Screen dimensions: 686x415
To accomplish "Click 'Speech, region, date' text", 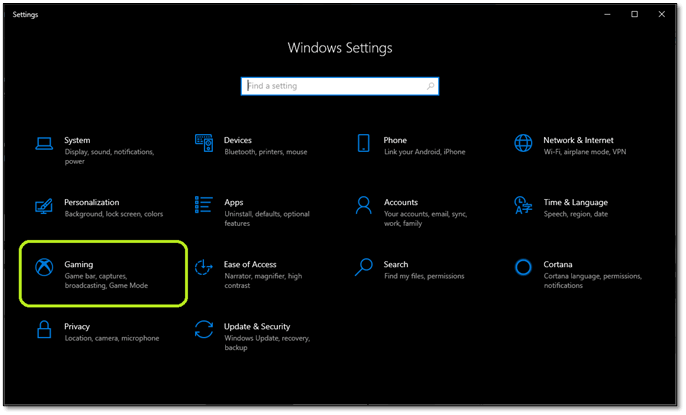I will point(576,214).
